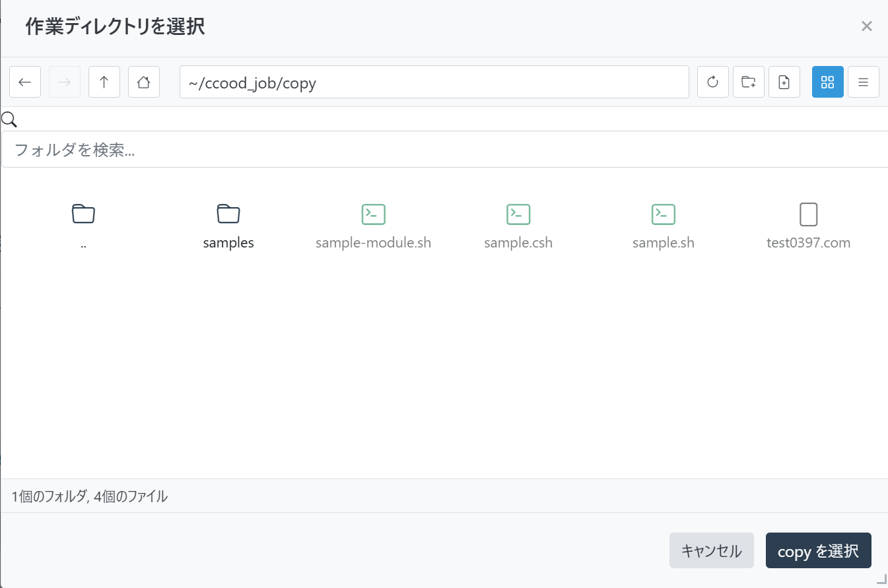Viewport: 888px width, 588px height.
Task: Create a new folder
Action: pyautogui.click(x=749, y=82)
